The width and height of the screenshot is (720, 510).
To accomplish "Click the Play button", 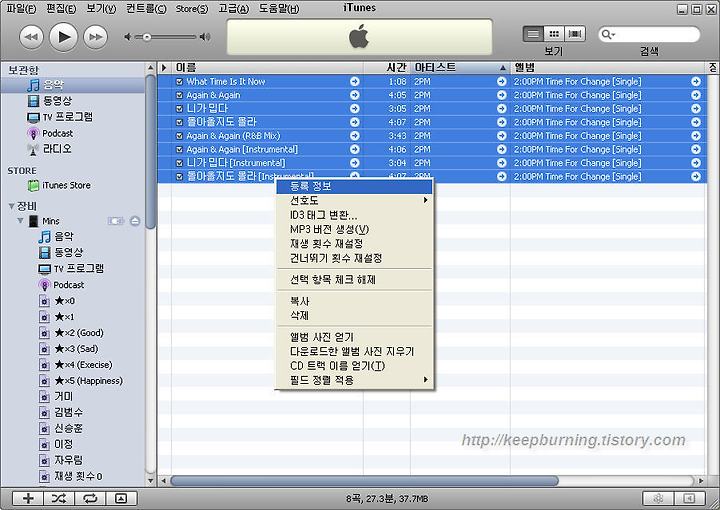I will (x=63, y=37).
